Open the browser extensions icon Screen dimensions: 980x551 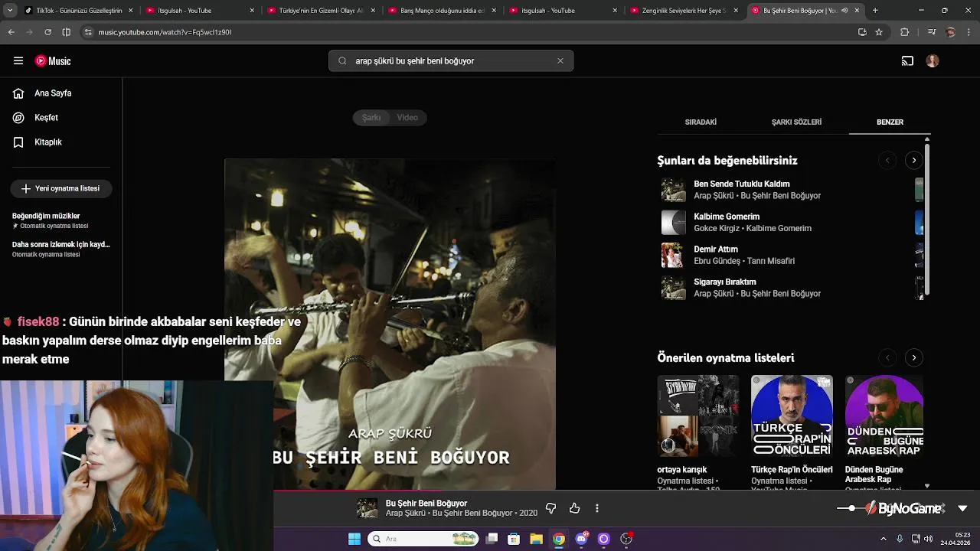click(904, 32)
